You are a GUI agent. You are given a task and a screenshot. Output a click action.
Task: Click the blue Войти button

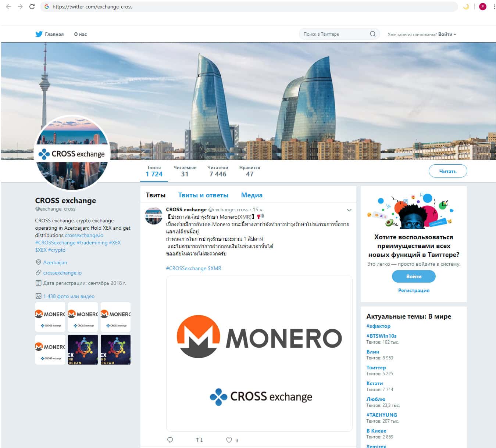click(x=414, y=276)
